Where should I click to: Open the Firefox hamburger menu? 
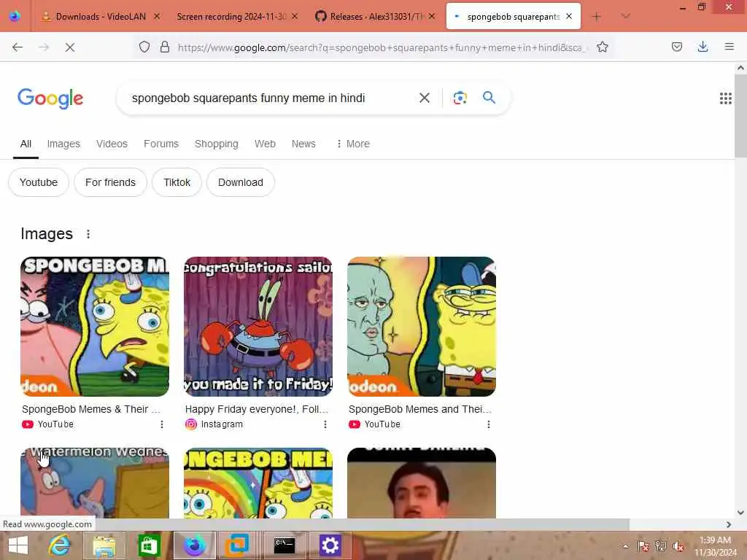click(x=729, y=47)
